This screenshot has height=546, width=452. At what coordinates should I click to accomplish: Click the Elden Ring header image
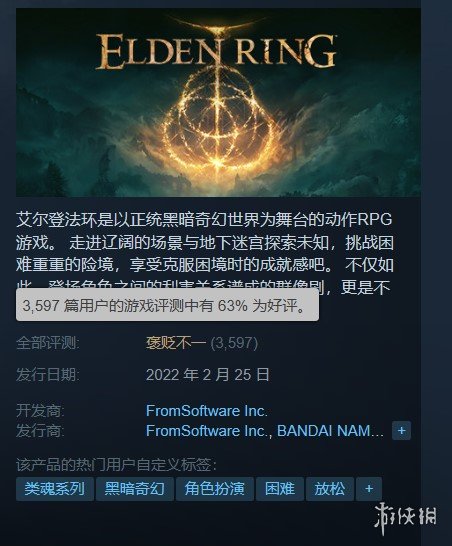click(x=218, y=102)
